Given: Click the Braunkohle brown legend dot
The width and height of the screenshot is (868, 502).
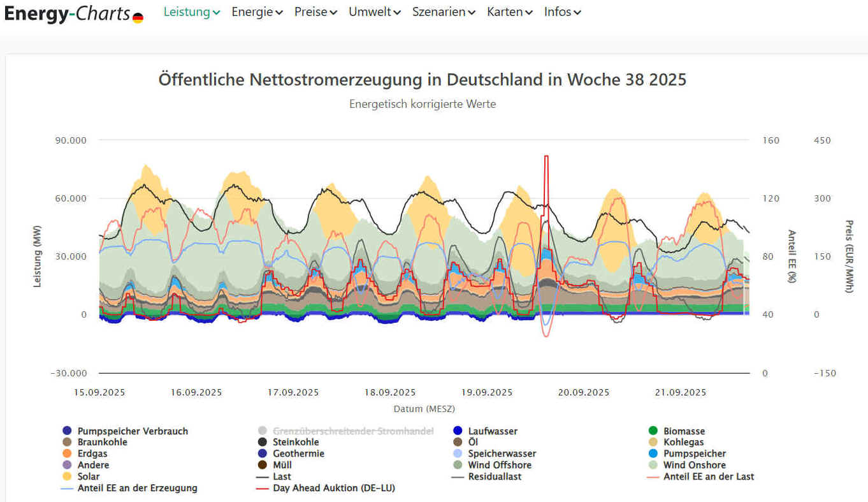Looking at the screenshot, I should (x=67, y=442).
